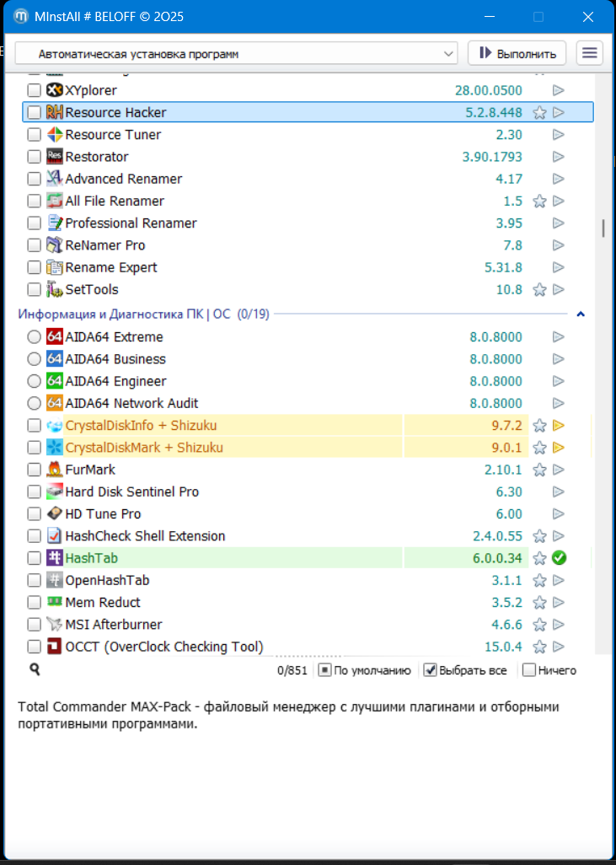The image size is (616, 865).
Task: Click the vertical scrollbar thumb in list
Action: point(603,228)
